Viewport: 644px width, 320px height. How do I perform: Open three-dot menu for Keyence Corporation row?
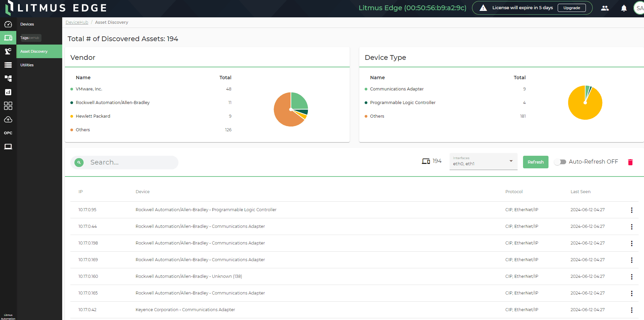(x=631, y=310)
